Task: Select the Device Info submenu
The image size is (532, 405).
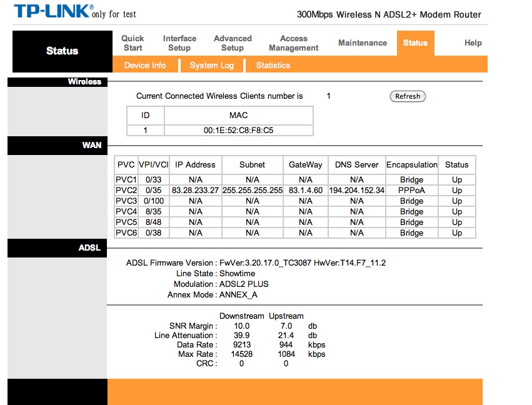Action: point(145,65)
